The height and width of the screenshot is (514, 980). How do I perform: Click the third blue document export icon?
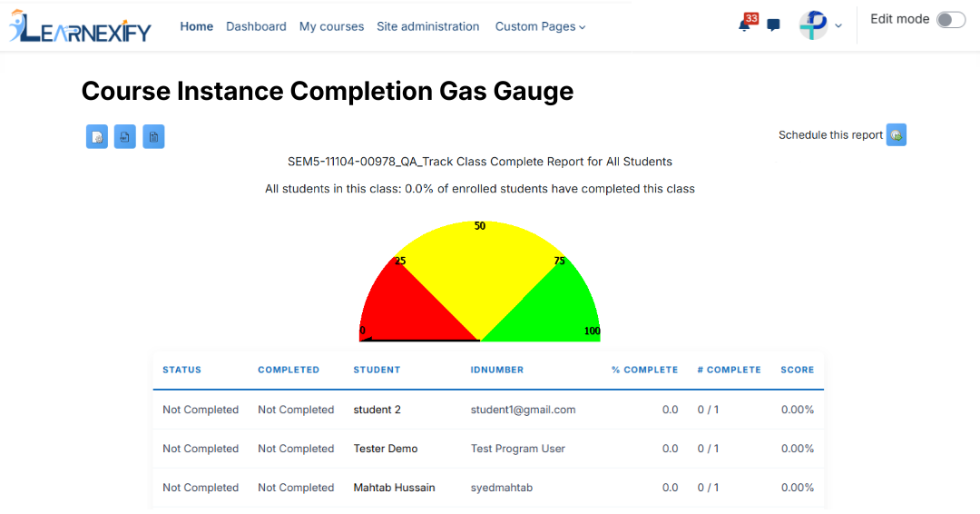(x=153, y=137)
